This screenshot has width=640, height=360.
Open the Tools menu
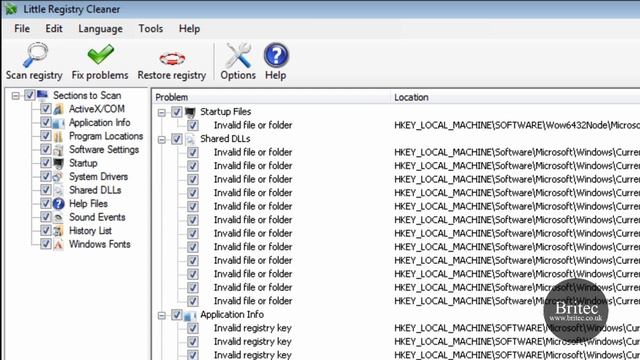click(151, 29)
